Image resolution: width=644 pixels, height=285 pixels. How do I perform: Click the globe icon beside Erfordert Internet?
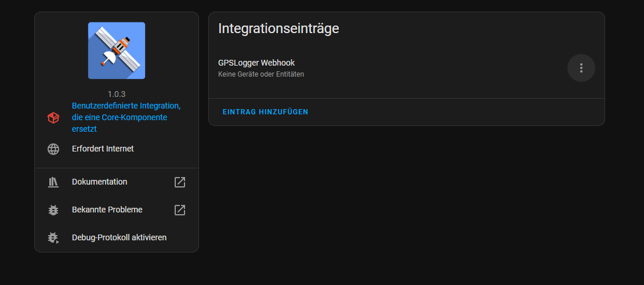click(53, 149)
